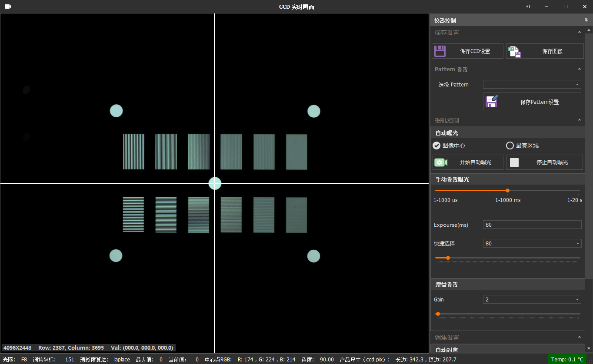Click the purple floppy disk CCD save icon
Screen dimensions: 593x364
pyautogui.click(x=440, y=51)
